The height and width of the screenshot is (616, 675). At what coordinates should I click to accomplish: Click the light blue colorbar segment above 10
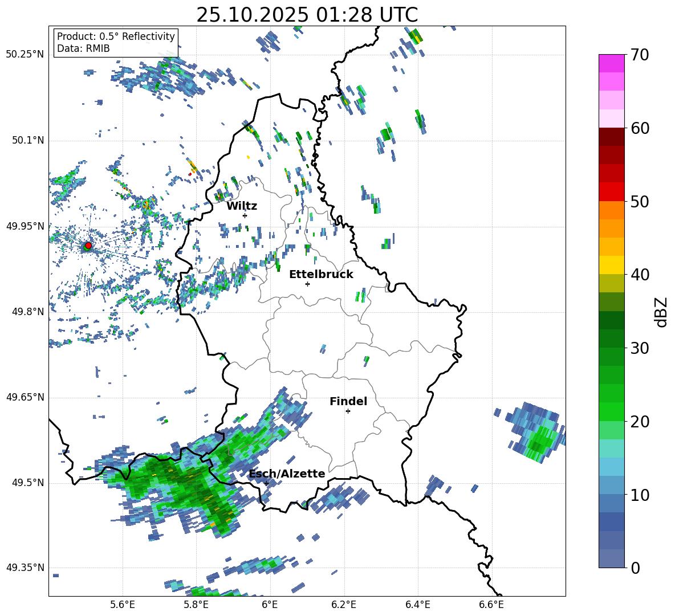(x=611, y=466)
